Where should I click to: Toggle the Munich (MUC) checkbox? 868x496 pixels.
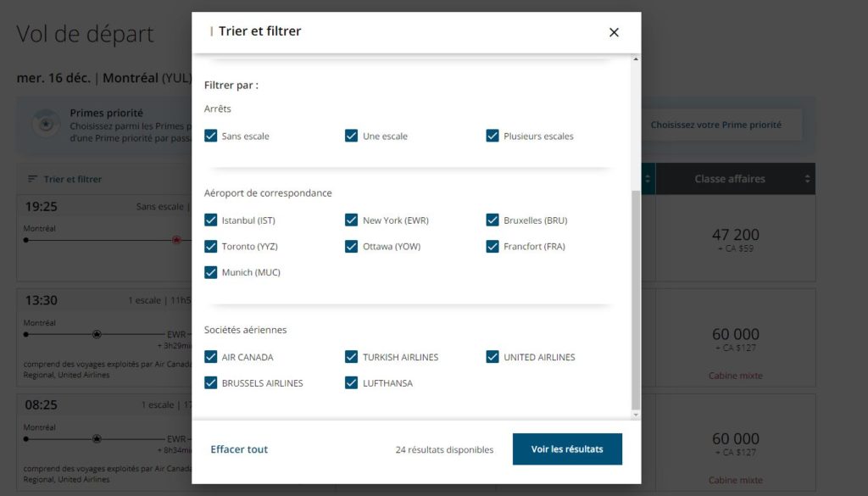211,273
